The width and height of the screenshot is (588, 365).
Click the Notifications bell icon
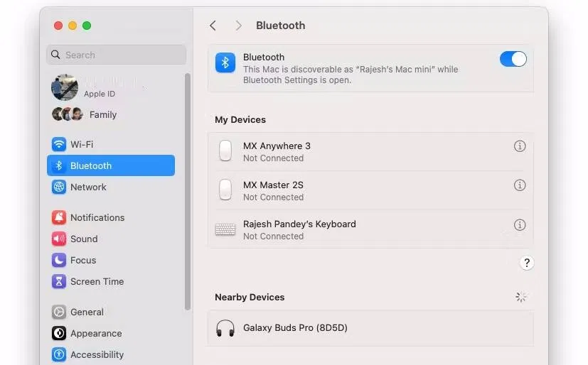tap(59, 217)
